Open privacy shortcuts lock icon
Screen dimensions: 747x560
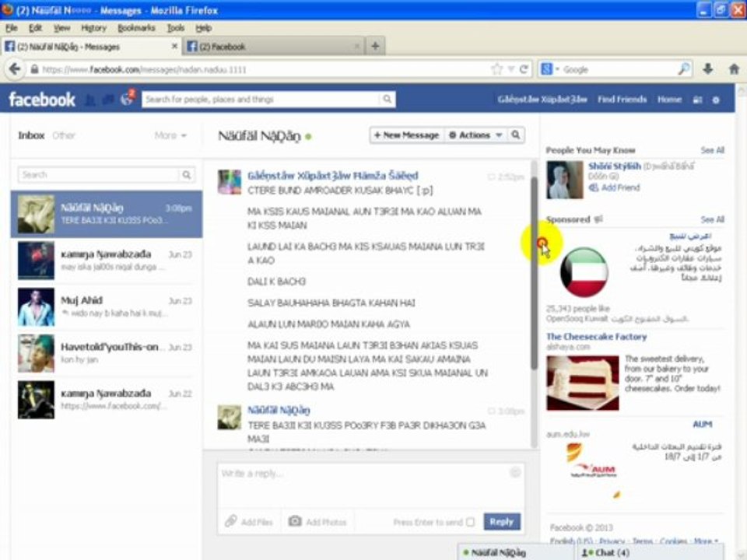coord(697,100)
